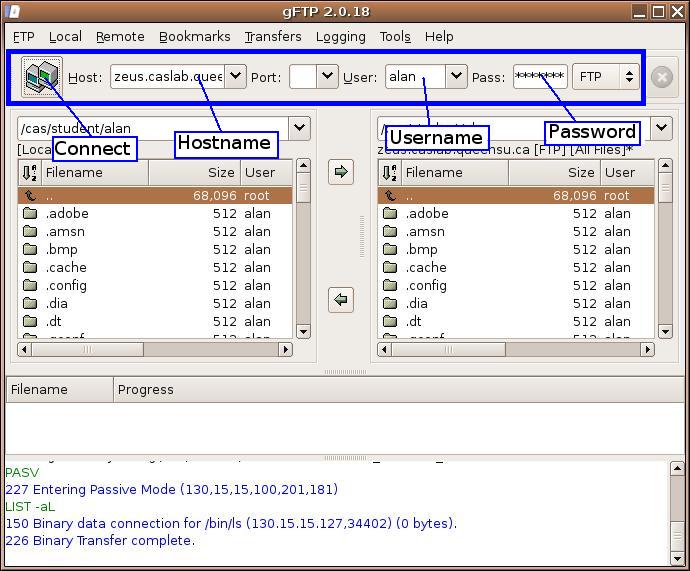Open the Transfers menu
The width and height of the screenshot is (690, 571).
click(273, 37)
